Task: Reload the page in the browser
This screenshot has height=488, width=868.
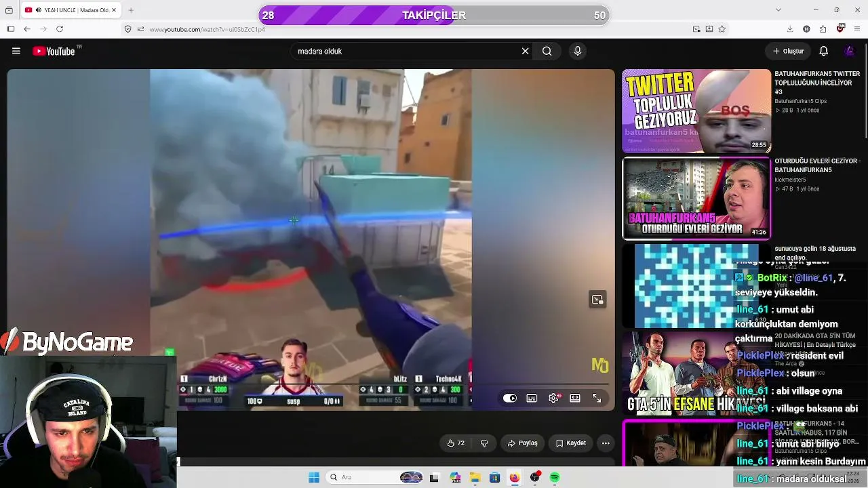Action: [60, 29]
